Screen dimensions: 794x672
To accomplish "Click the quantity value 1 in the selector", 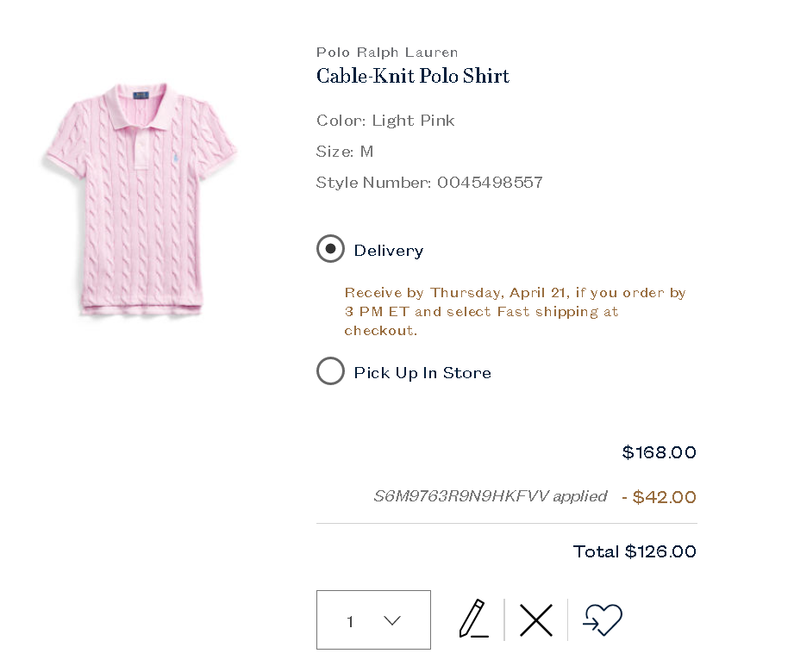I will [x=350, y=621].
